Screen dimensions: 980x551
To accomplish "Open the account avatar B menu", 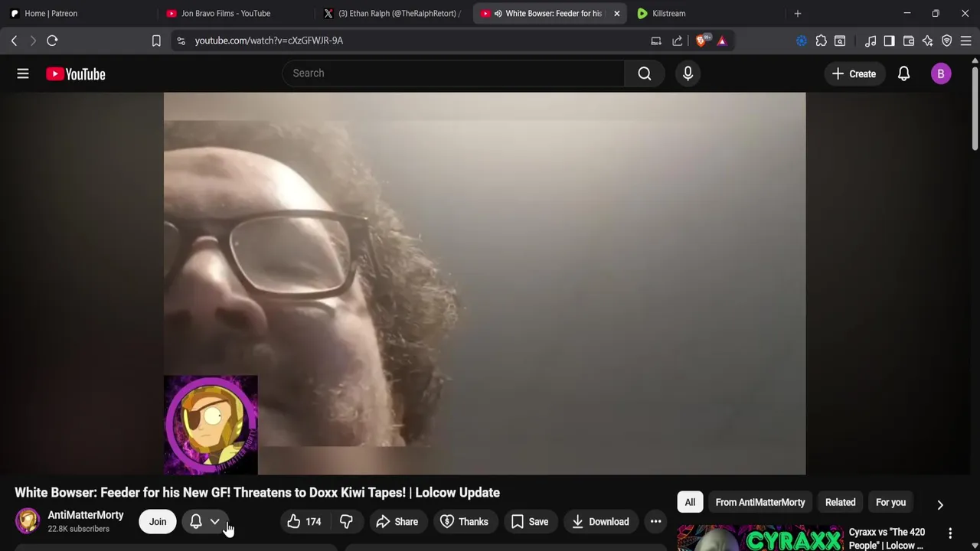I will 941,73.
